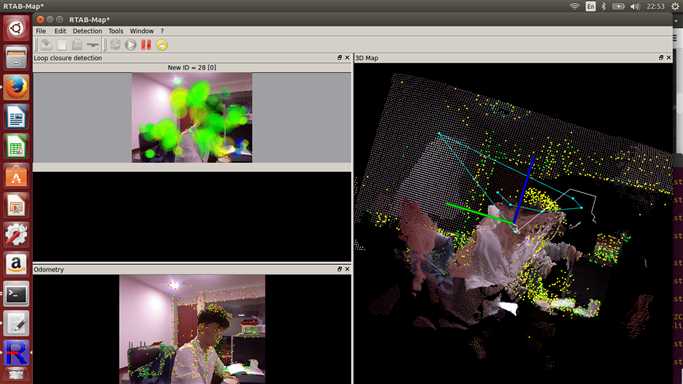Screen dimensions: 683x384
Task: Close the Odometry panel
Action: (x=347, y=269)
